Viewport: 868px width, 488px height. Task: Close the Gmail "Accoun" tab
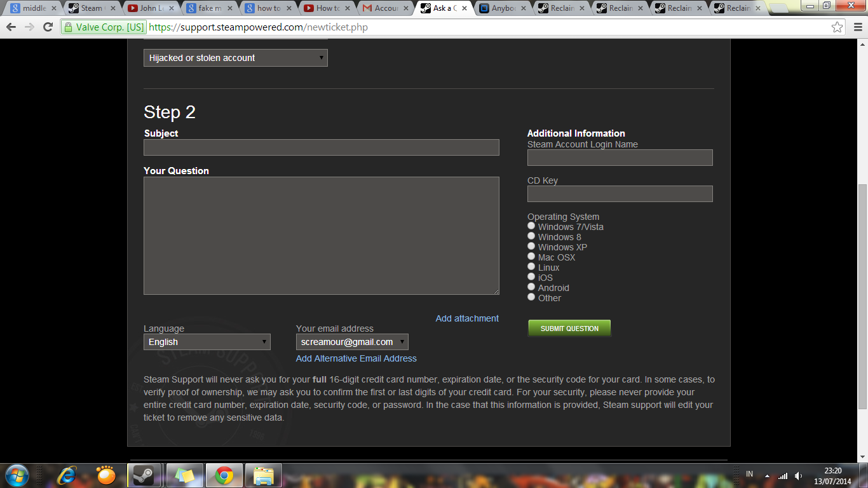click(406, 8)
